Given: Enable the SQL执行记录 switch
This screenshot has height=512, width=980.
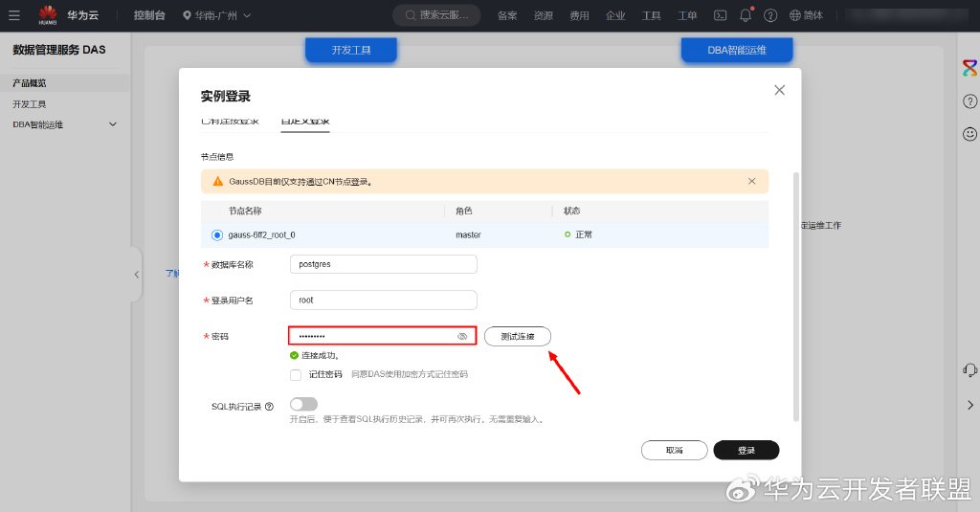Looking at the screenshot, I should click(303, 405).
